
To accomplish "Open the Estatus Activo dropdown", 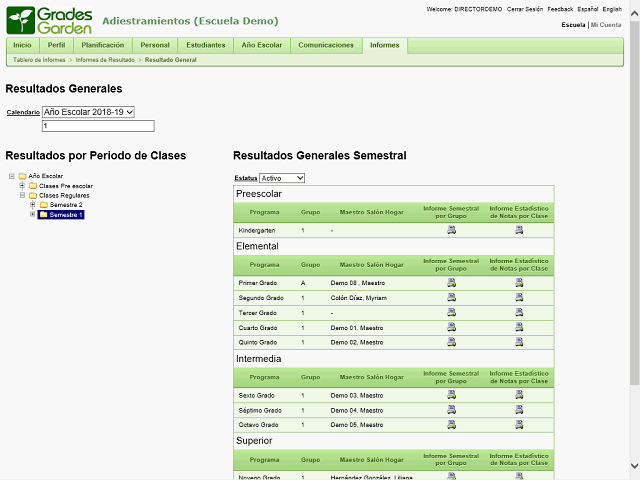I will tap(282, 178).
